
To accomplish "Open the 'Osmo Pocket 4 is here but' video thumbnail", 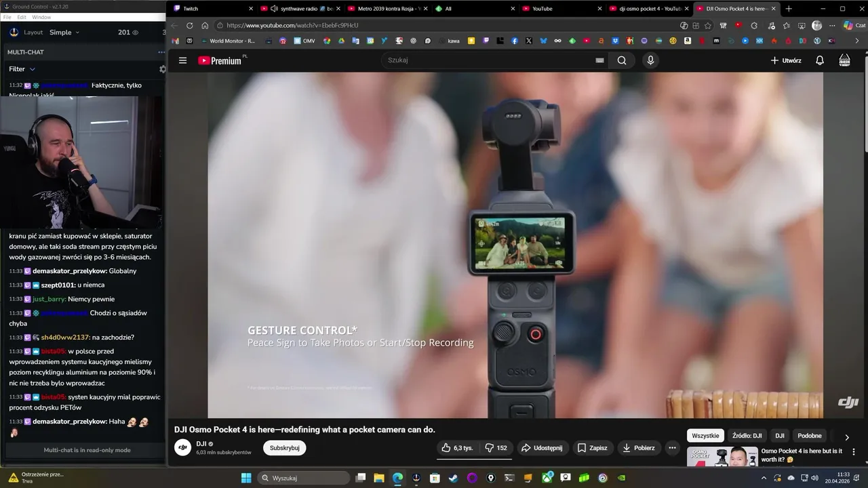I will tap(722, 456).
